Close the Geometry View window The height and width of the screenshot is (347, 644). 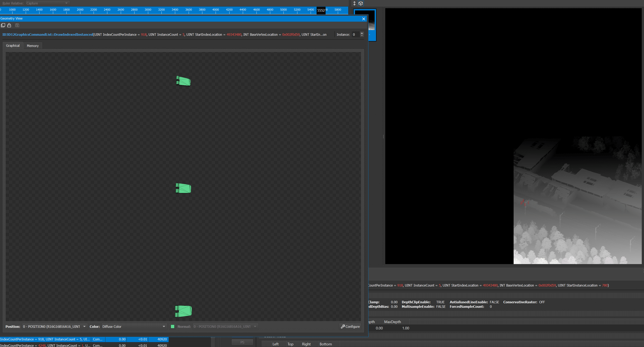coord(364,19)
